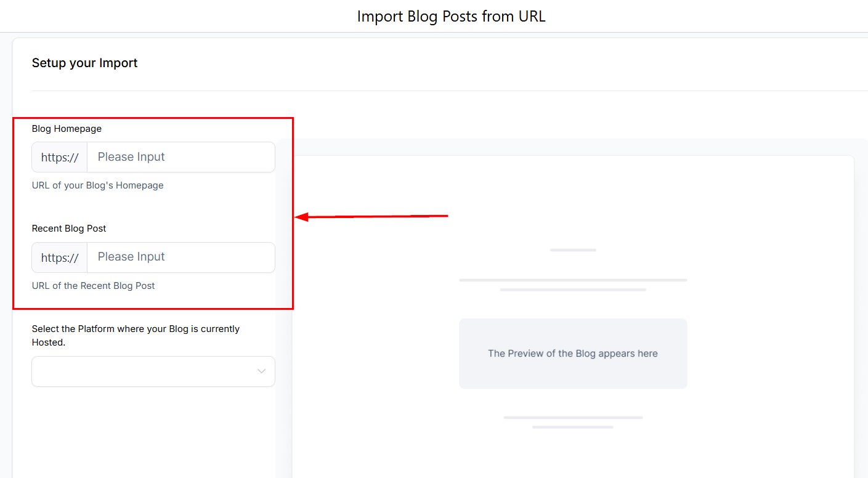
Task: Click the "Import Blog Posts from URL" title
Action: coord(451,16)
